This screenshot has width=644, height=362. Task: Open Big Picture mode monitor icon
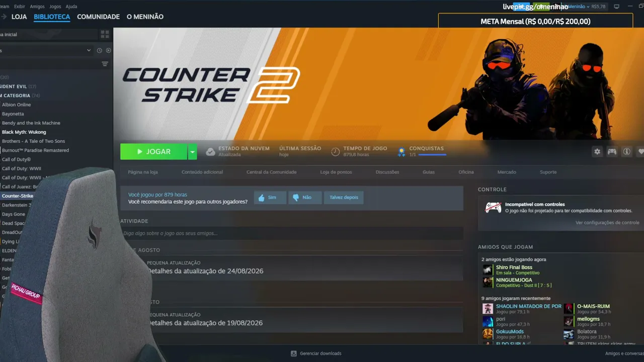coord(617,7)
